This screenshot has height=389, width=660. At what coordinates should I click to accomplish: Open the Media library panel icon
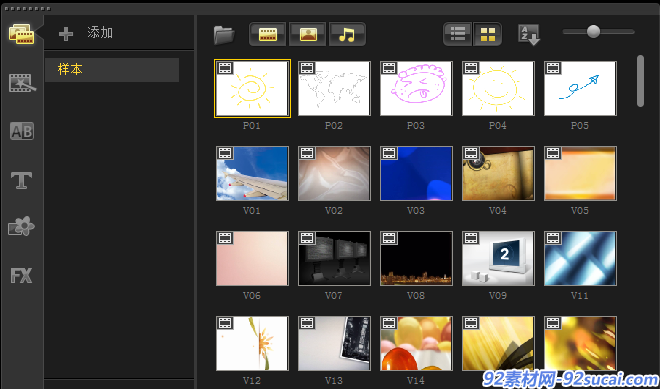tap(21, 34)
